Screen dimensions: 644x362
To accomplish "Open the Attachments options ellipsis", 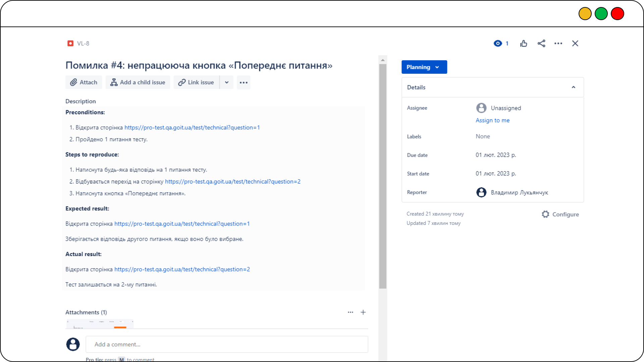I will [351, 312].
